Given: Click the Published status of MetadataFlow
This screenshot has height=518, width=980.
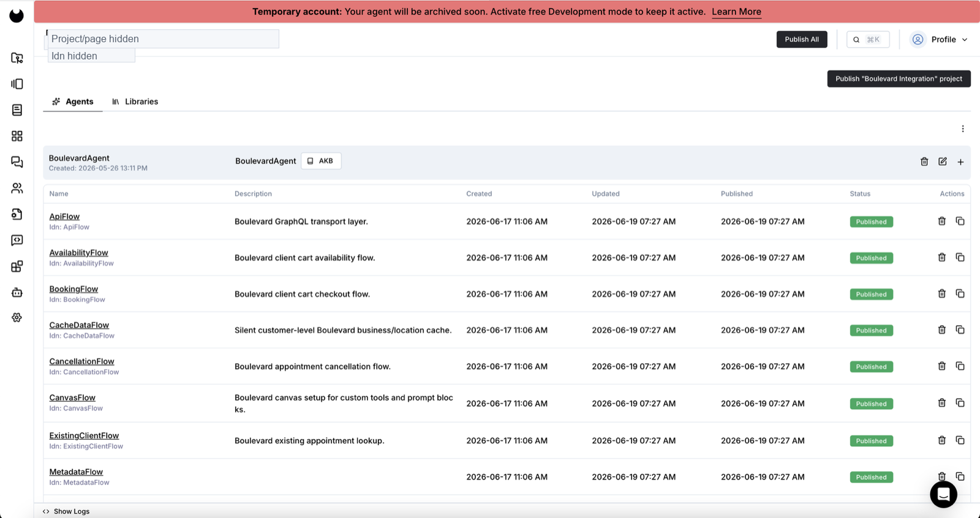Looking at the screenshot, I should 871,477.
